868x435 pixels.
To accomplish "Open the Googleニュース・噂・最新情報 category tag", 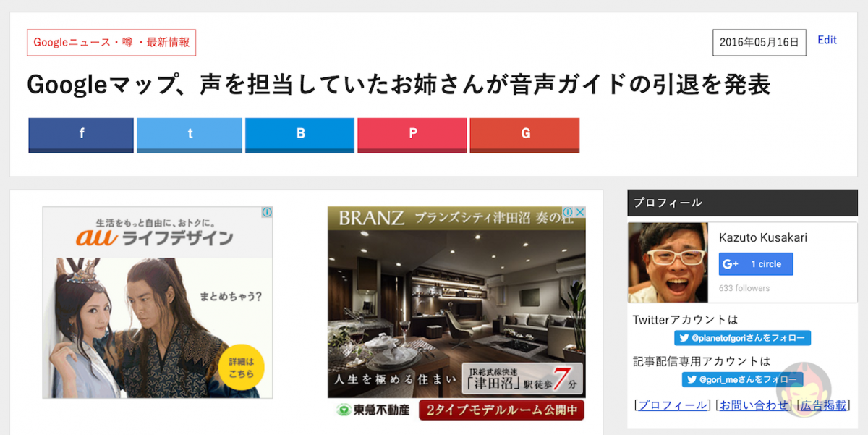I will click(111, 43).
